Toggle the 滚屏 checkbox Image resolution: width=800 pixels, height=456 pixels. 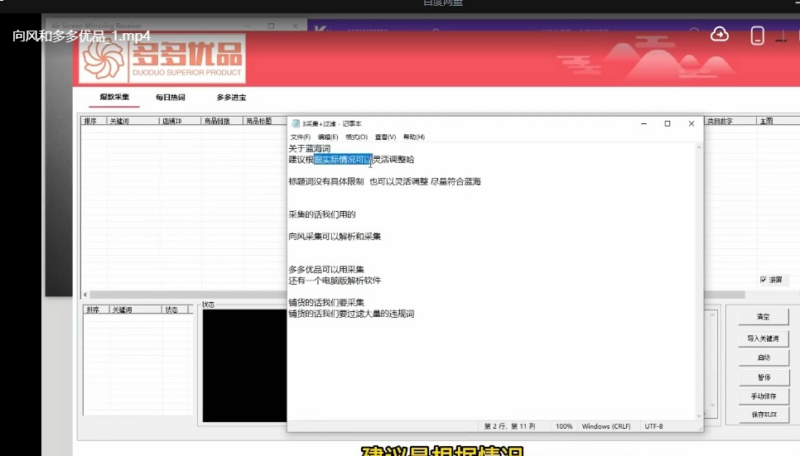(763, 280)
